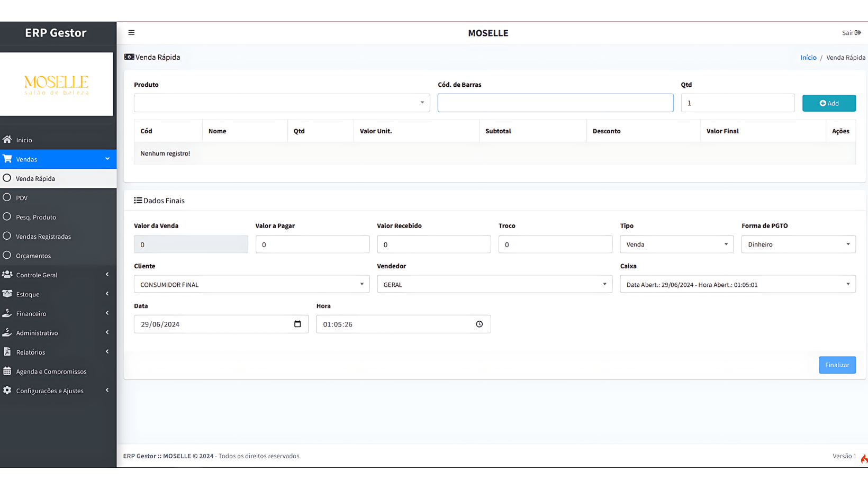Click the Início home icon in sidebar
The image size is (868, 489).
[x=7, y=140]
